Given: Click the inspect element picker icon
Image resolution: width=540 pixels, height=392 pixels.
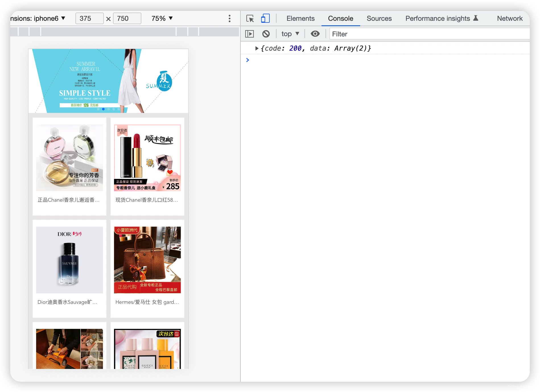Looking at the screenshot, I should click(250, 18).
